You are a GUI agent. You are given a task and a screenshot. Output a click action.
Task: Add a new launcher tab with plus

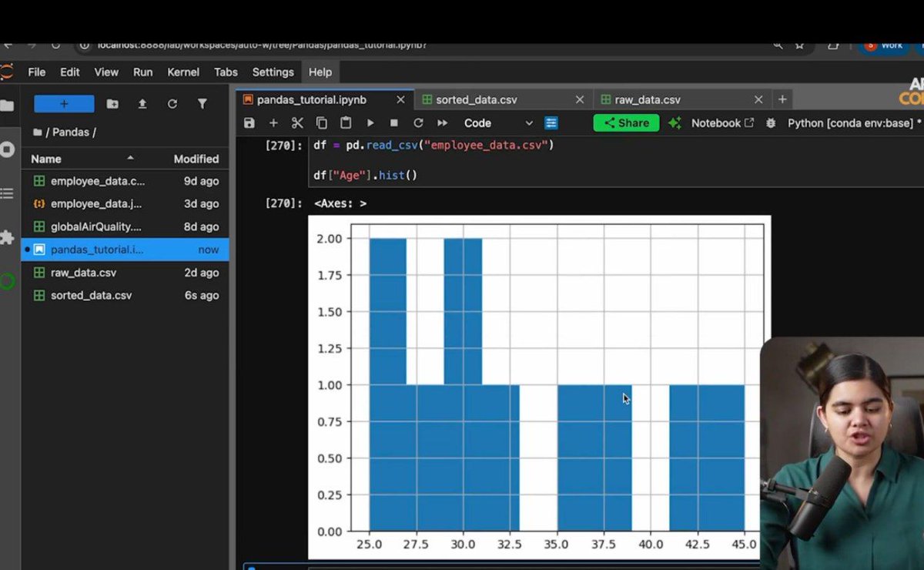click(x=782, y=100)
